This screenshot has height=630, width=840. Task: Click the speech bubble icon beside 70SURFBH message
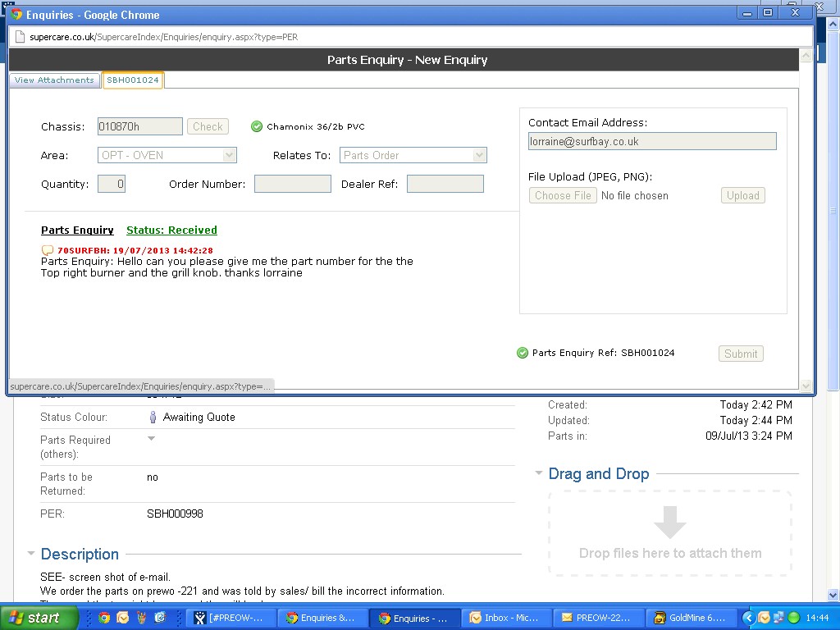coord(48,250)
